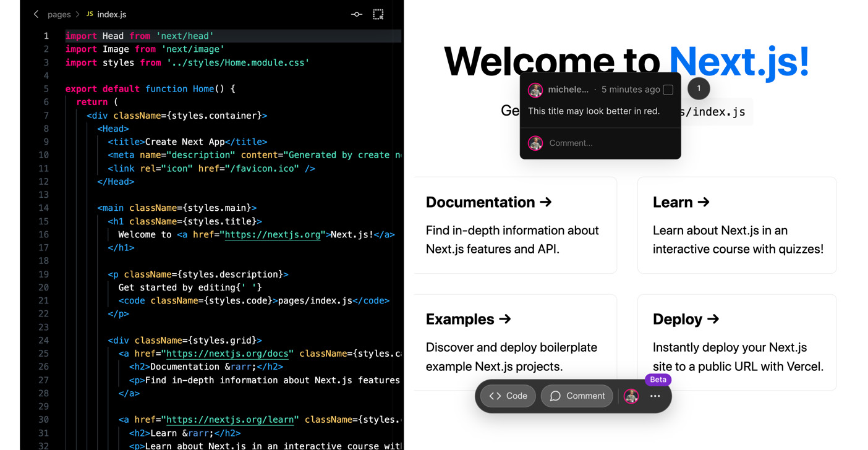Click the back chevron in the editor header
This screenshot has height=450, width=868.
pos(35,14)
